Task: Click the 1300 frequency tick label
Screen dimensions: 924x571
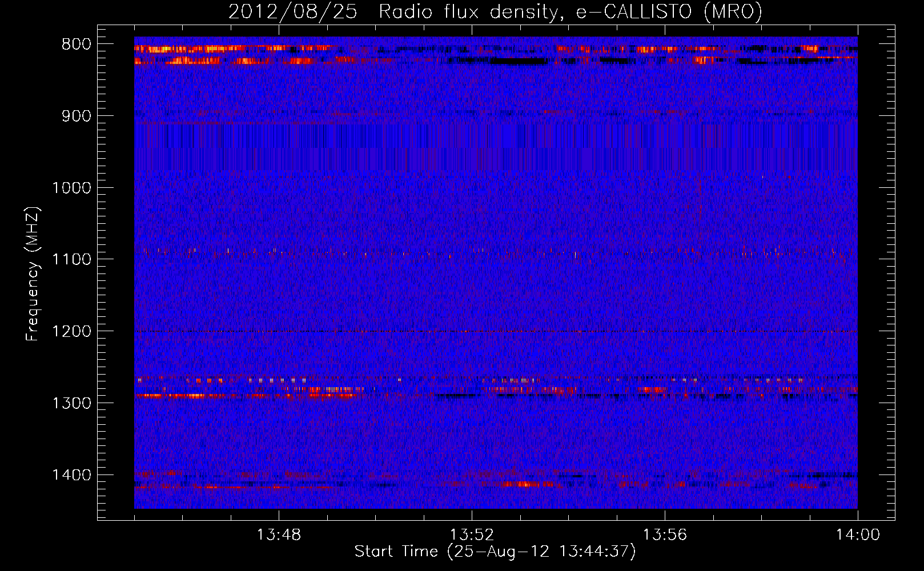Action: tap(72, 403)
